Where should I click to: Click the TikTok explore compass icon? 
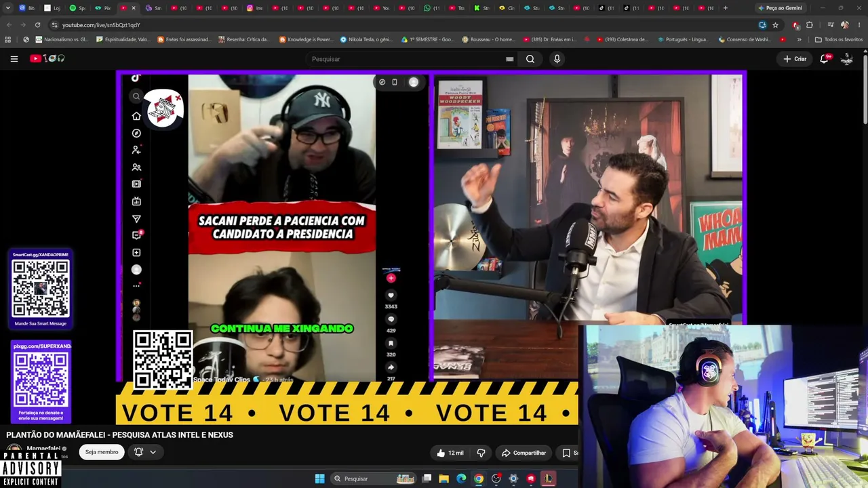(x=136, y=134)
